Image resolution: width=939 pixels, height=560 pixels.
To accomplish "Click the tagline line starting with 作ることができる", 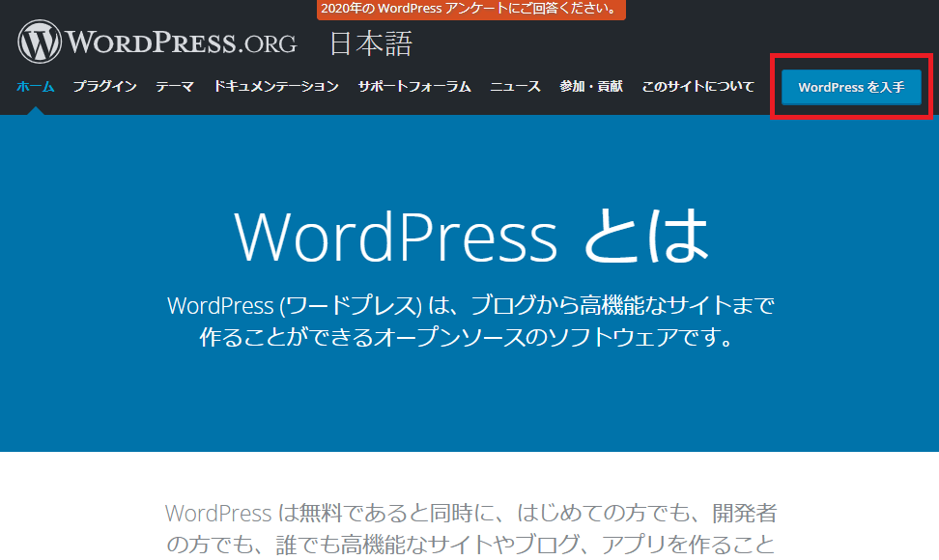I will tap(469, 338).
